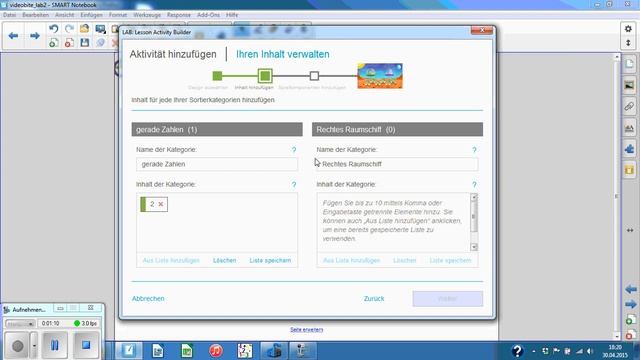640x360 pixels.
Task: Click the Seite erweitern link
Action: tap(307, 329)
